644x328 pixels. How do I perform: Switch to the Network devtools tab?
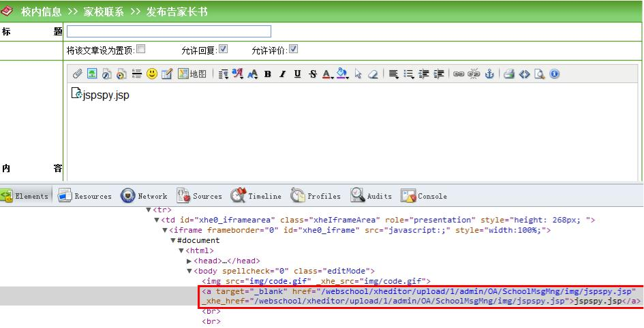(144, 196)
